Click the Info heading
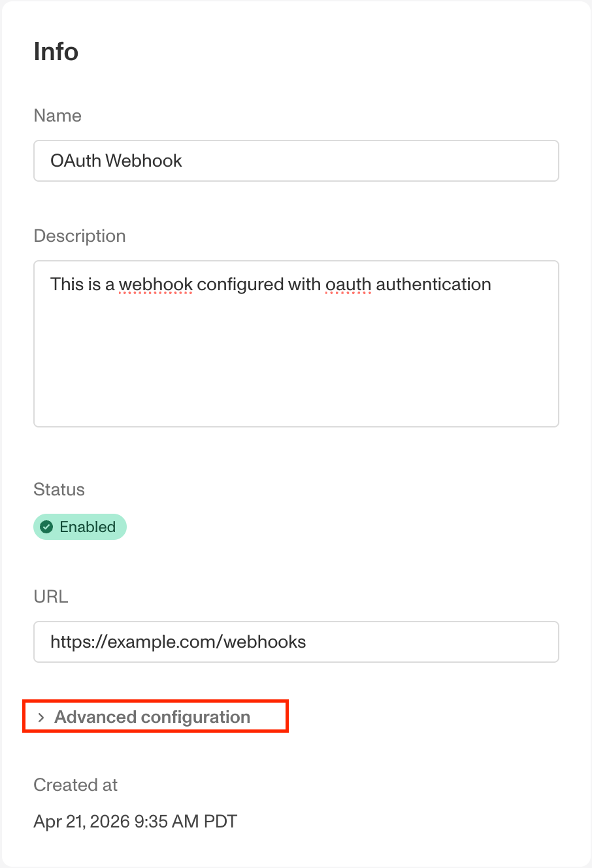This screenshot has height=868, width=592. [56, 52]
